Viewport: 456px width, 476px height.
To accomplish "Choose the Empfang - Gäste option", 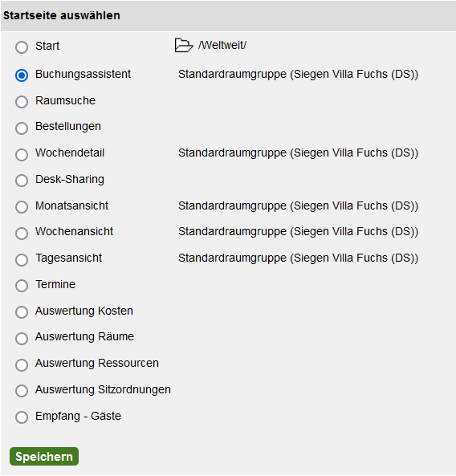I will coord(22,417).
